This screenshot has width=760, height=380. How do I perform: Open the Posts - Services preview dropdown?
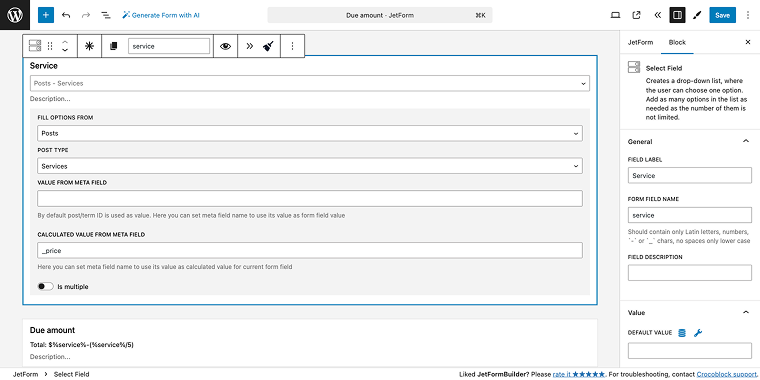tap(310, 83)
